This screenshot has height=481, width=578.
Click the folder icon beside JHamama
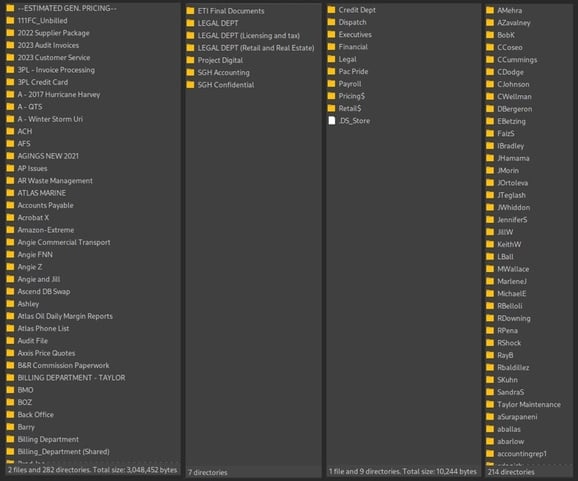[490, 158]
